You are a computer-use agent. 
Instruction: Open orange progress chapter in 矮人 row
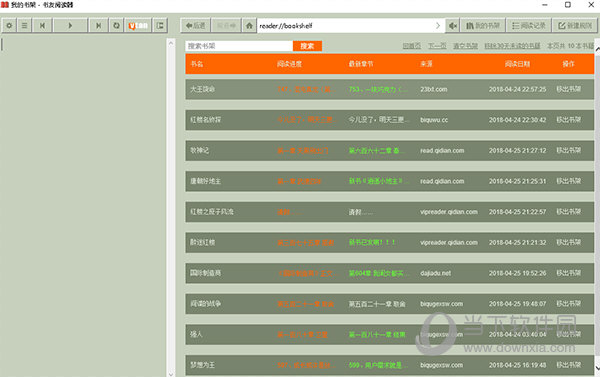tap(303, 334)
